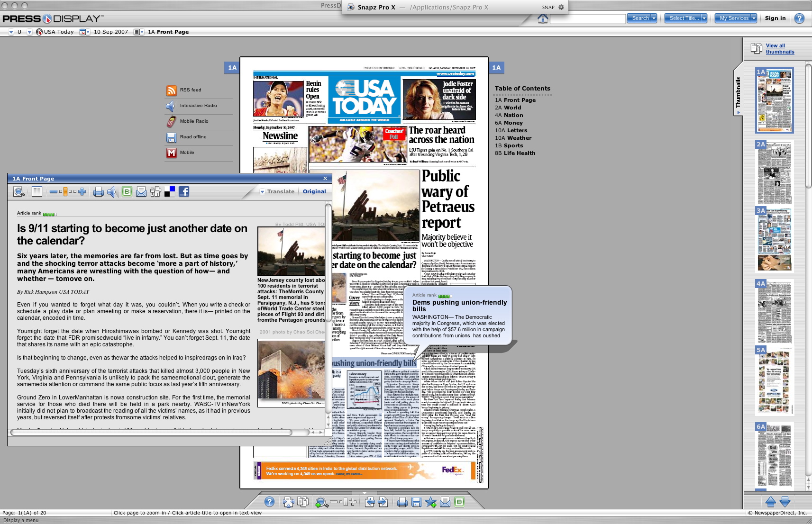Screen dimensions: 812x524
Task: Print the article from the article panel
Action: (99, 192)
